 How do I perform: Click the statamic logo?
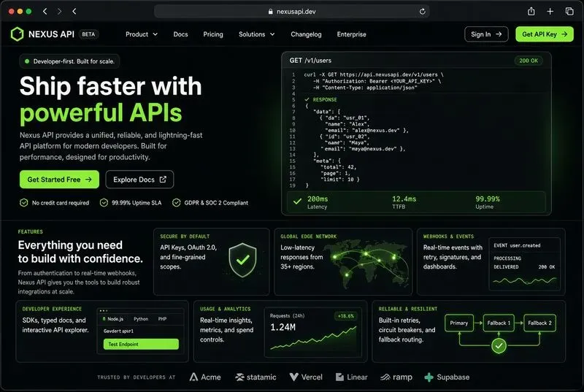[x=255, y=377]
